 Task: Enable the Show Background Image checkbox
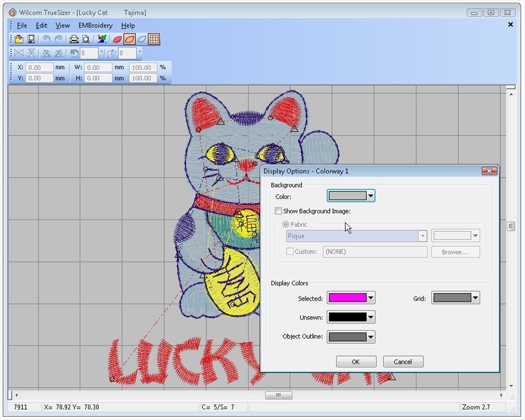click(x=278, y=211)
